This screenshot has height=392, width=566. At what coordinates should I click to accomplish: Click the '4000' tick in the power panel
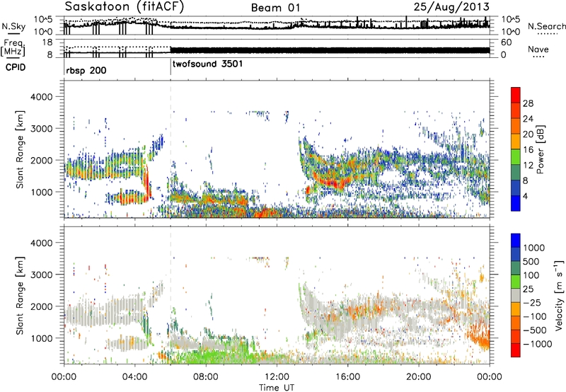(x=41, y=97)
